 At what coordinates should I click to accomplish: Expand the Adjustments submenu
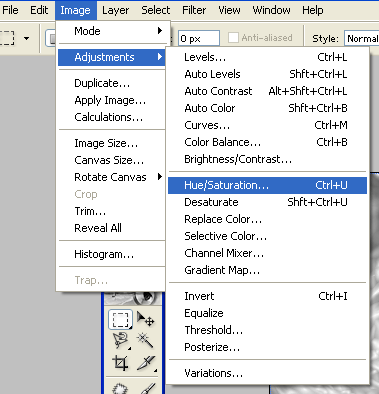pos(112,57)
